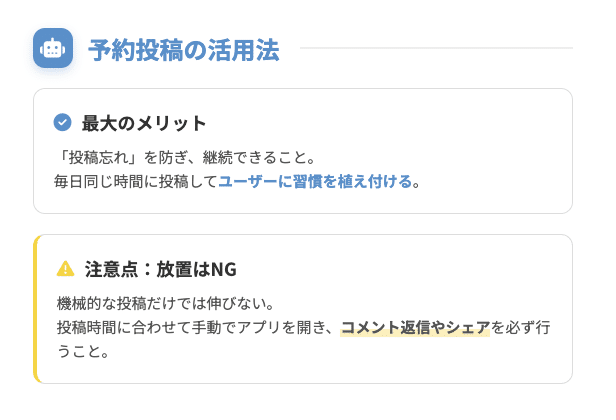Click the 機械的な投稿だけでは伸びない sentence

[166, 304]
